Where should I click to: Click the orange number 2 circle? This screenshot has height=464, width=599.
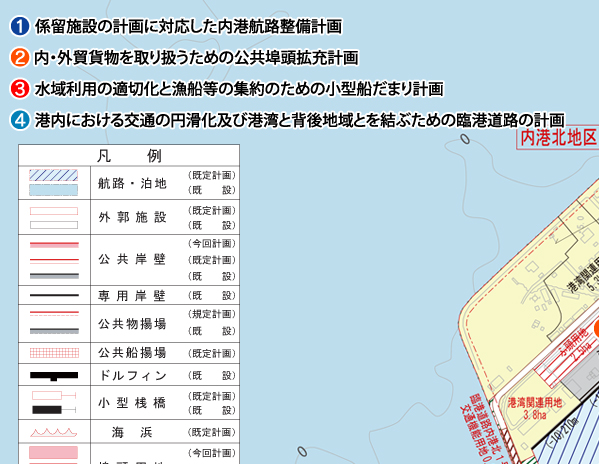(20, 58)
